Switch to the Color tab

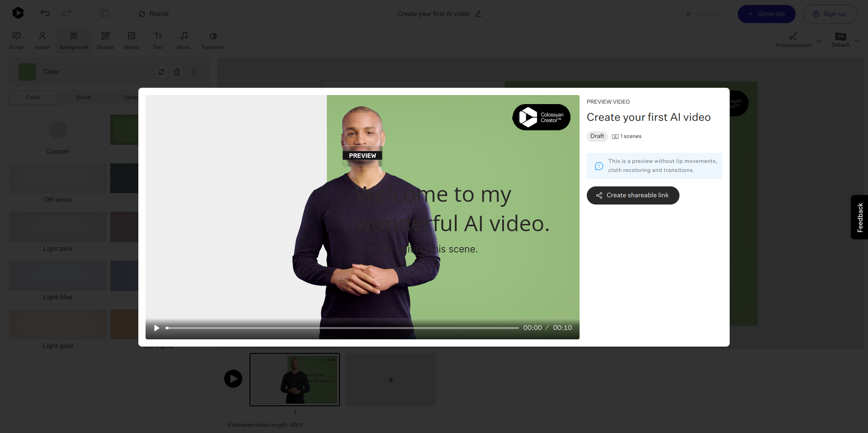point(33,97)
